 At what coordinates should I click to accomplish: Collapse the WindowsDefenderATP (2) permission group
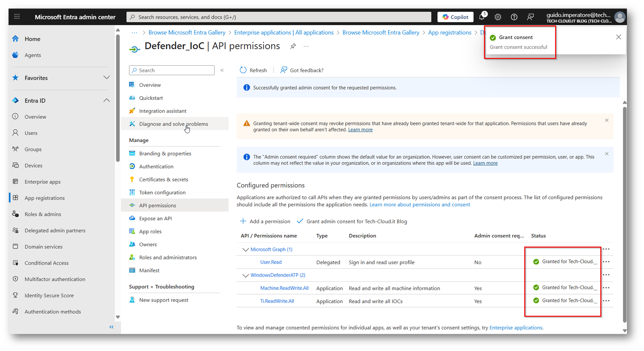tap(245, 275)
